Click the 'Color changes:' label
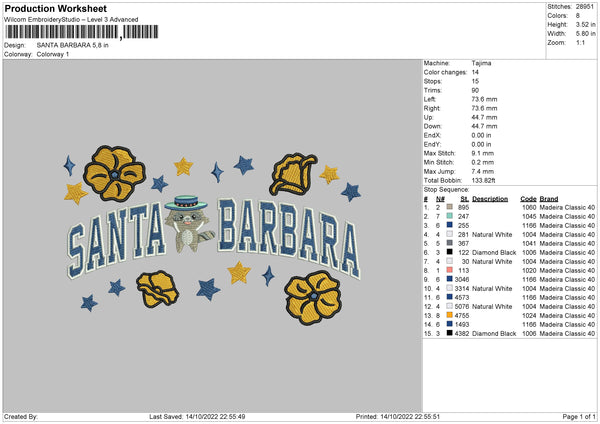 pyautogui.click(x=445, y=72)
